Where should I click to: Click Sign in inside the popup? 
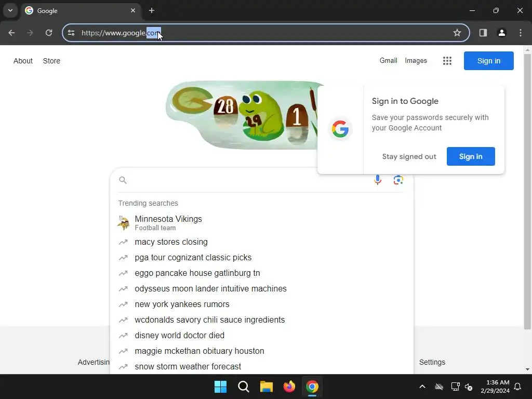[471, 156]
